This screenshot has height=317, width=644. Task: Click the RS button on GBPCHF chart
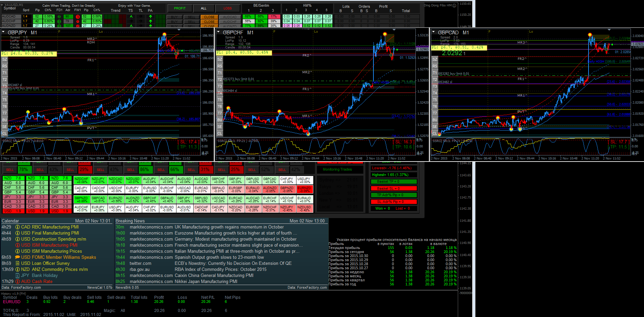tap(220, 66)
